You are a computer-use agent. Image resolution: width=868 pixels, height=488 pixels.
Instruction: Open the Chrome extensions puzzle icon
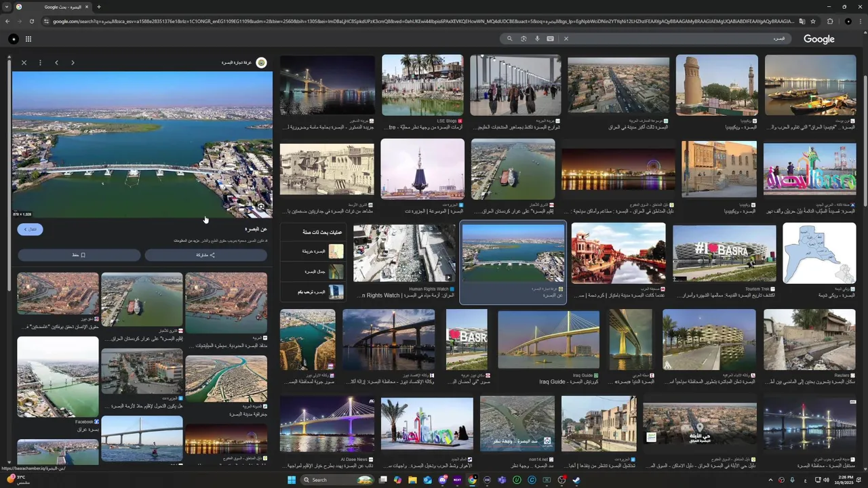(830, 21)
